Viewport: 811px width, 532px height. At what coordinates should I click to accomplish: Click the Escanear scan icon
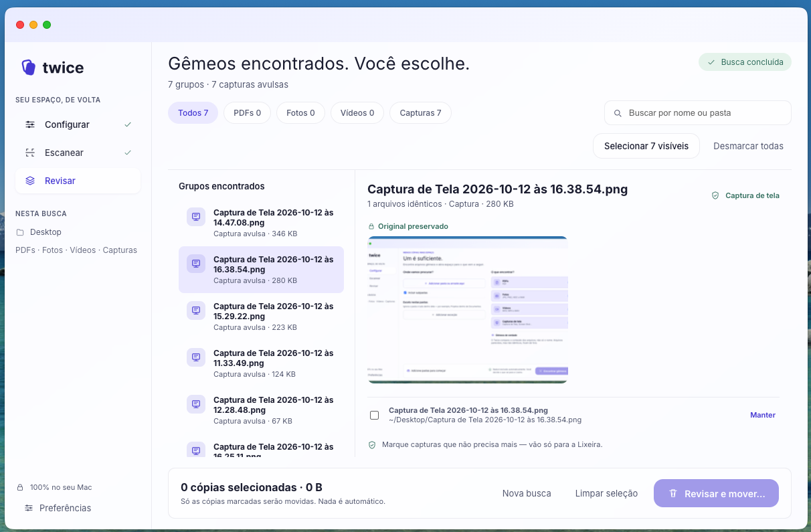coord(30,153)
